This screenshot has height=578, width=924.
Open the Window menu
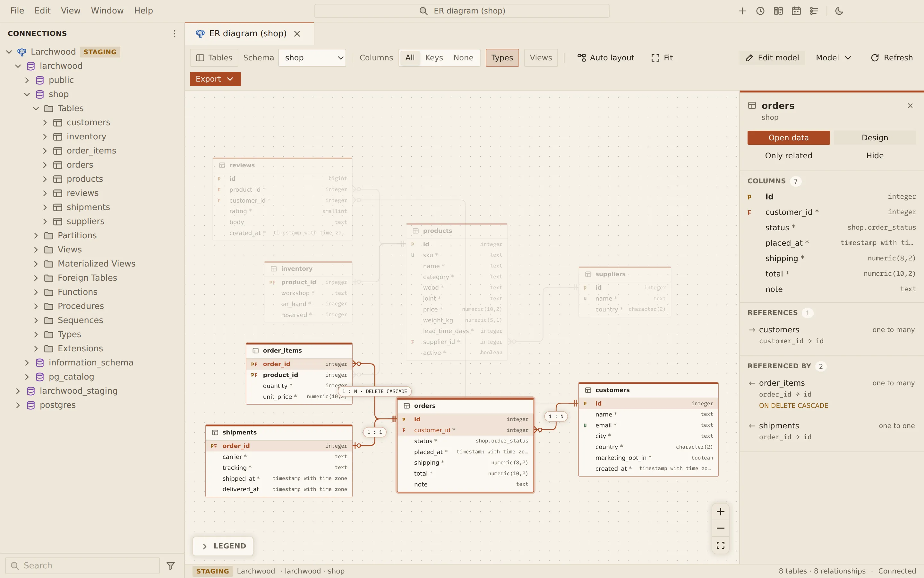tap(107, 11)
